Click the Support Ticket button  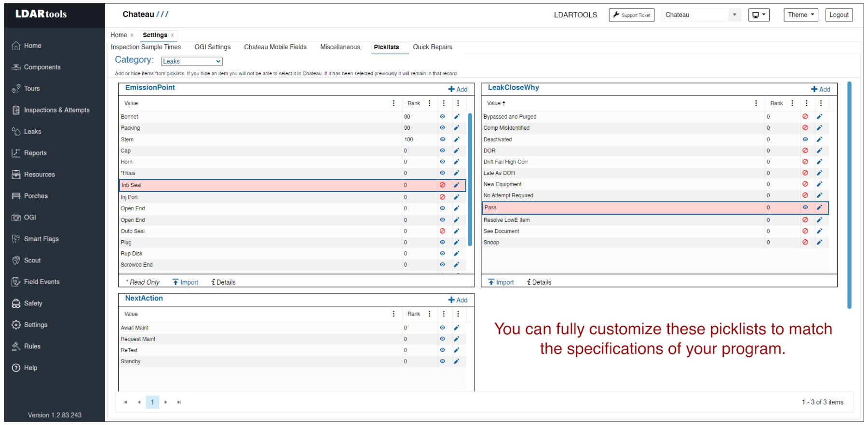click(631, 15)
